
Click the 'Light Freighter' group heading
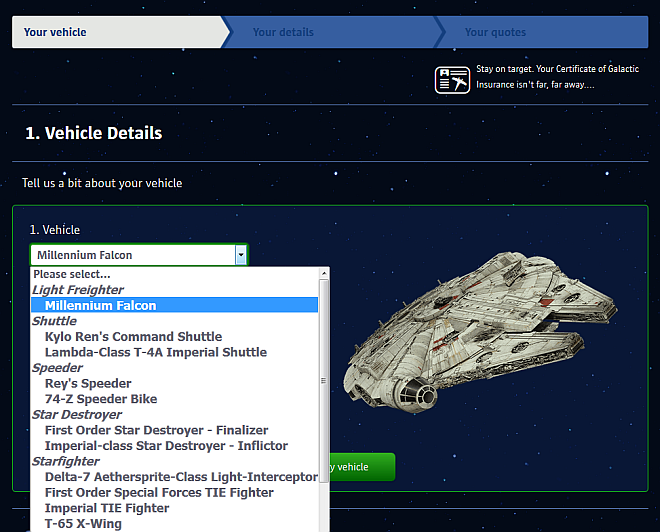[x=78, y=290]
